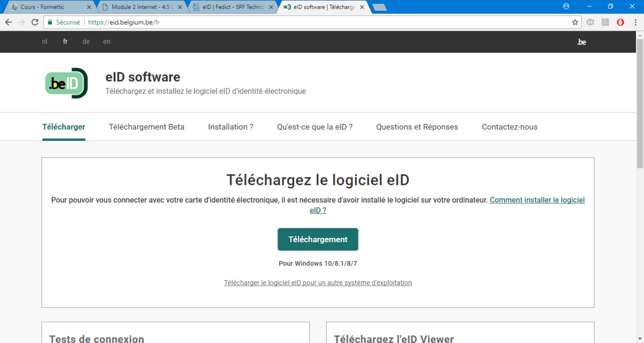Close the 'Cours - Formettic' tab
644x343 pixels.
89,8
